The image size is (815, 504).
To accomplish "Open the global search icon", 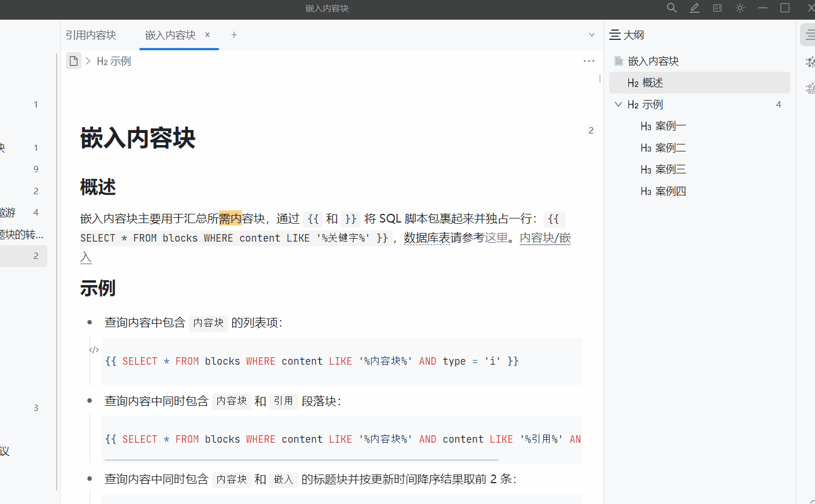I will point(671,8).
